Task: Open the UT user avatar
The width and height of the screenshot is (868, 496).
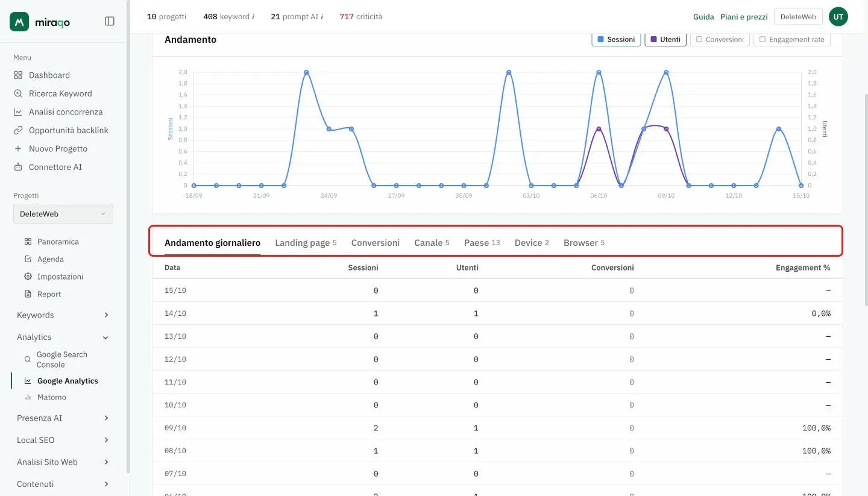Action: 838,17
